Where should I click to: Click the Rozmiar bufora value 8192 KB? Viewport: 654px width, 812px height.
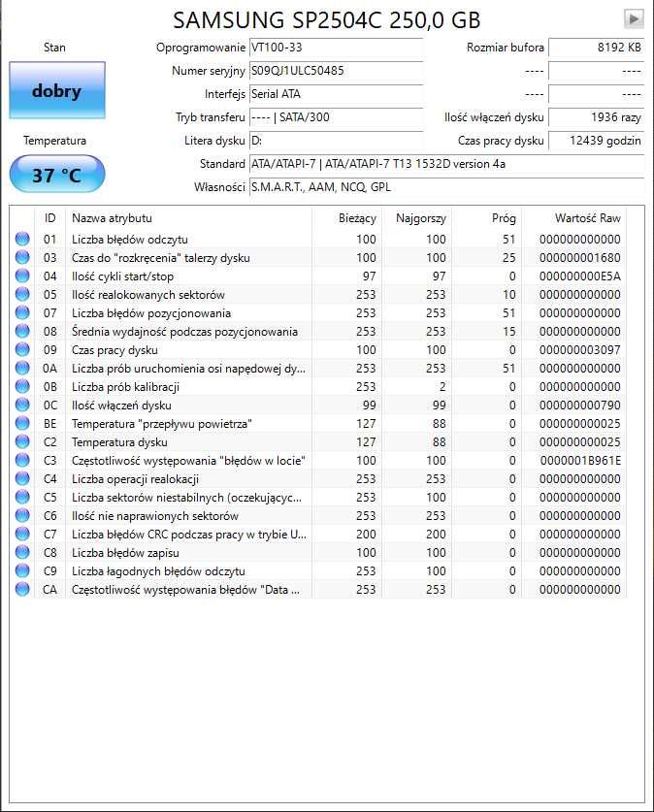tap(596, 48)
